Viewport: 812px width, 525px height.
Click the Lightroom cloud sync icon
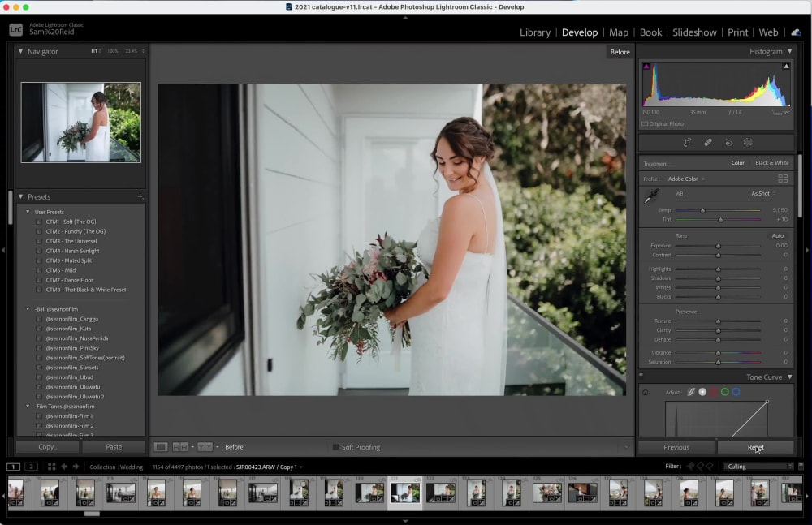[795, 32]
